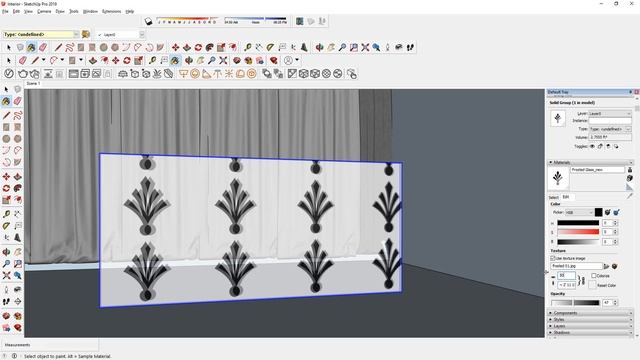Viewport: 640px width, 360px height.
Task: Uncheck Use texture image checkbox
Action: 553,258
